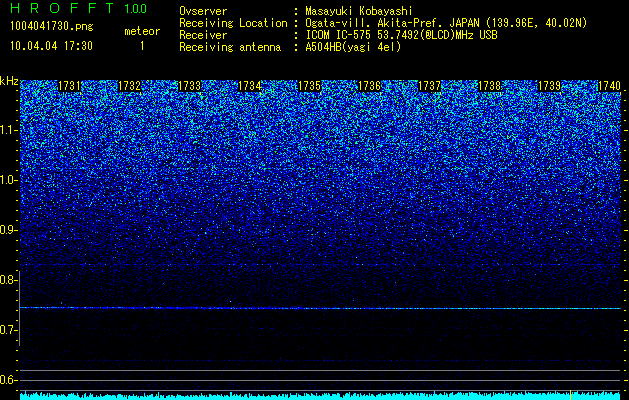Viewport: 629px width, 400px height.
Task: Click the 1738 time marker
Action: click(489, 86)
